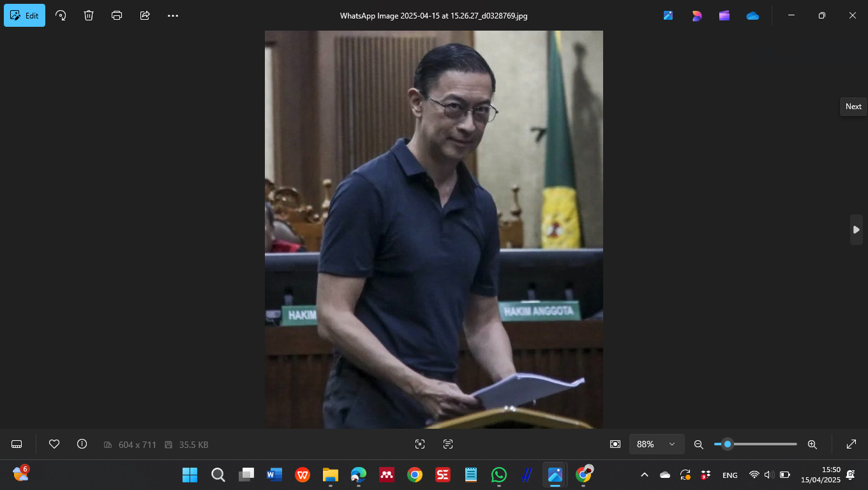Open volume control from the speaker icon
This screenshot has width=868, height=490.
click(x=769, y=475)
